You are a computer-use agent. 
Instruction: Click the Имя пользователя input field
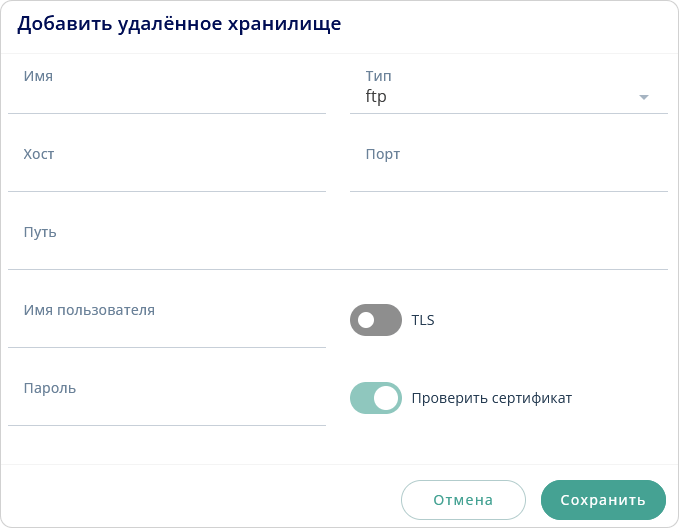(x=167, y=328)
